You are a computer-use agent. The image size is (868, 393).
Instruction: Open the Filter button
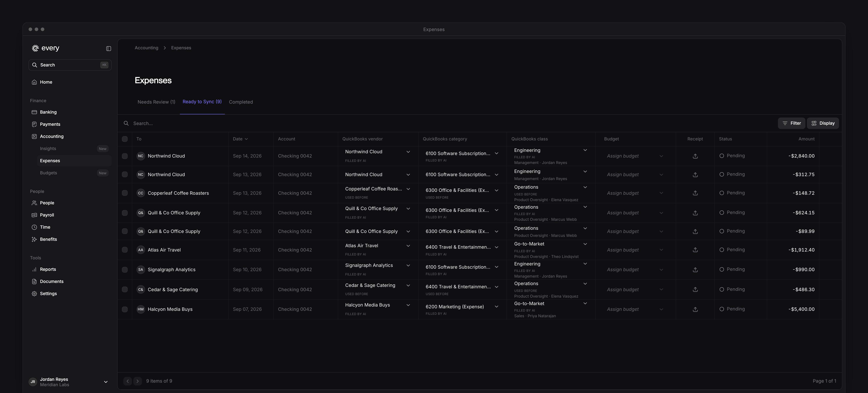(x=791, y=123)
